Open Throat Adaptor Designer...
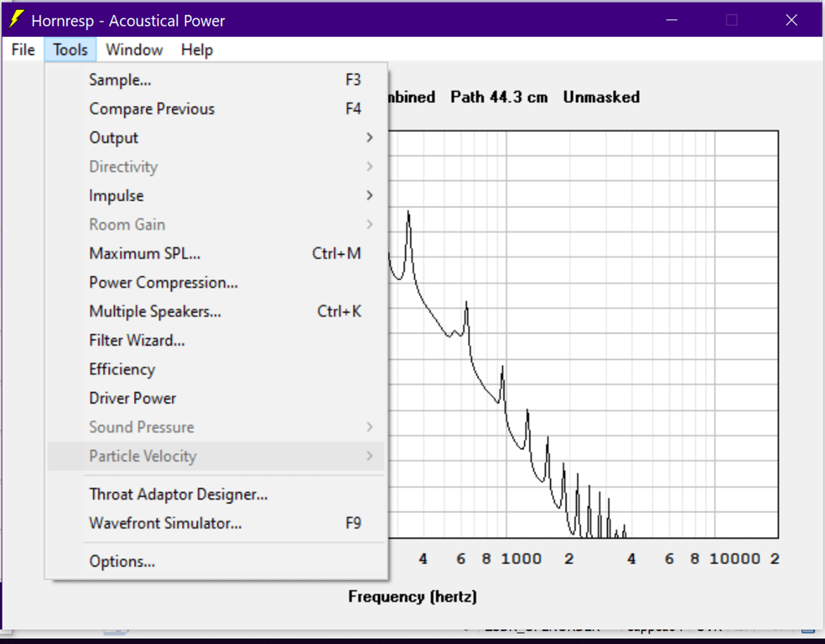825x644 pixels. point(216,494)
